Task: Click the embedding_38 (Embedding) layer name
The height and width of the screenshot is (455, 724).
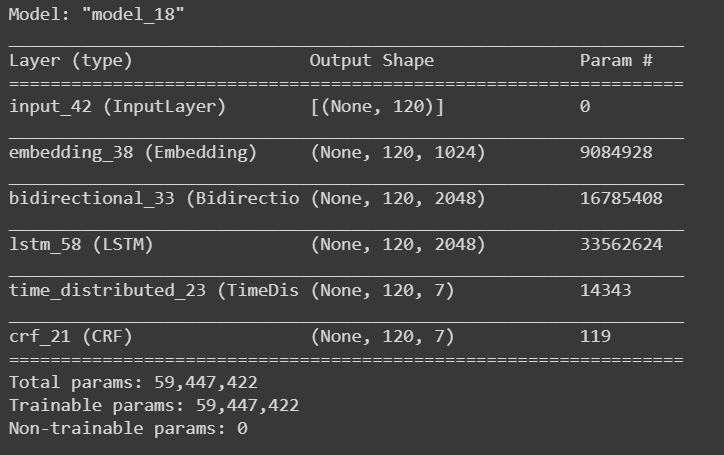Action: click(132, 153)
